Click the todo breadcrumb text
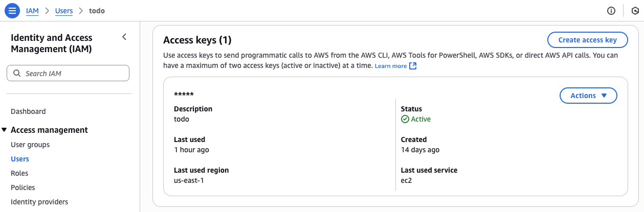The height and width of the screenshot is (212, 644). click(x=97, y=10)
